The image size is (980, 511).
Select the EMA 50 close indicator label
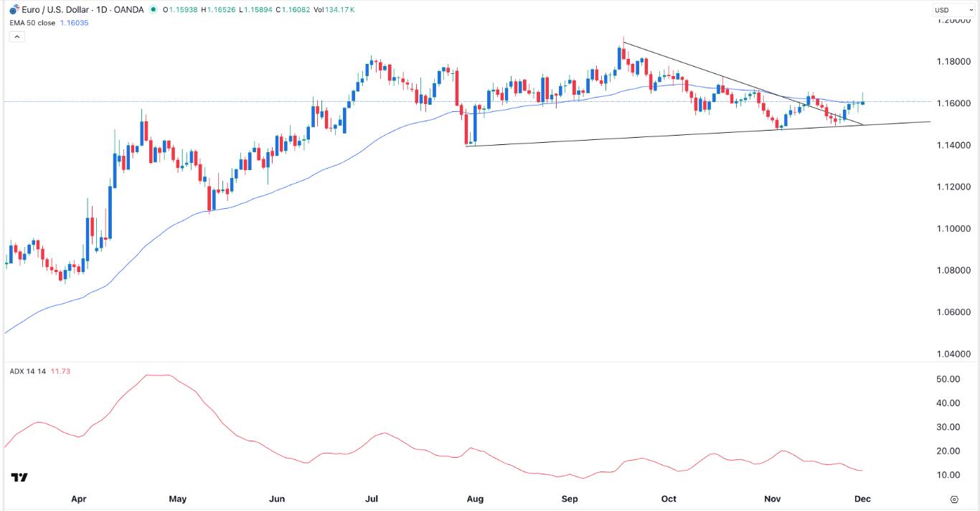coord(33,23)
